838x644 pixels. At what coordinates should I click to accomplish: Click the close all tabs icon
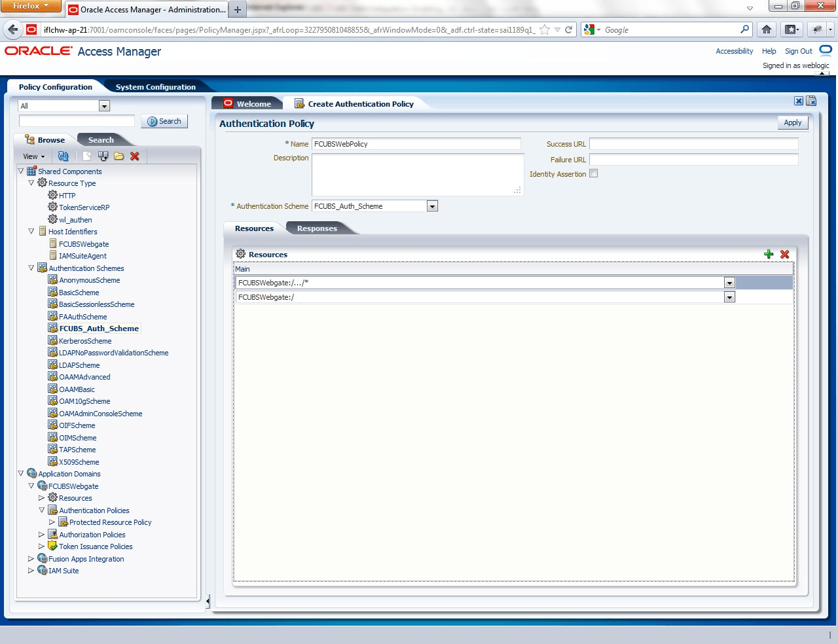(811, 101)
